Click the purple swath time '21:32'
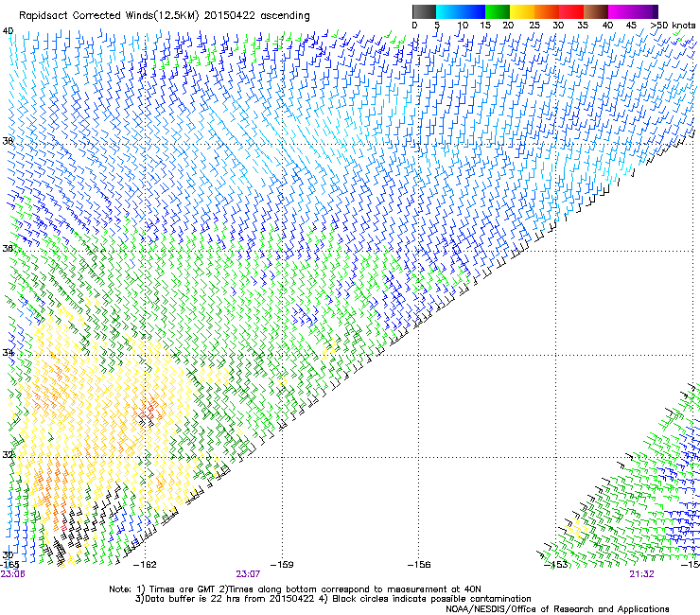Image resolution: width=700 pixels, height=615 pixels. [641, 574]
